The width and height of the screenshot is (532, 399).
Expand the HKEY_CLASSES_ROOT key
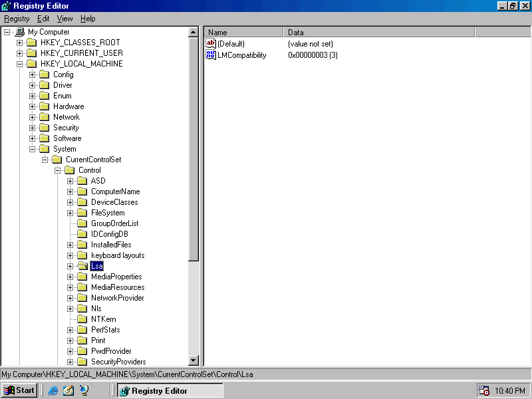click(20, 43)
